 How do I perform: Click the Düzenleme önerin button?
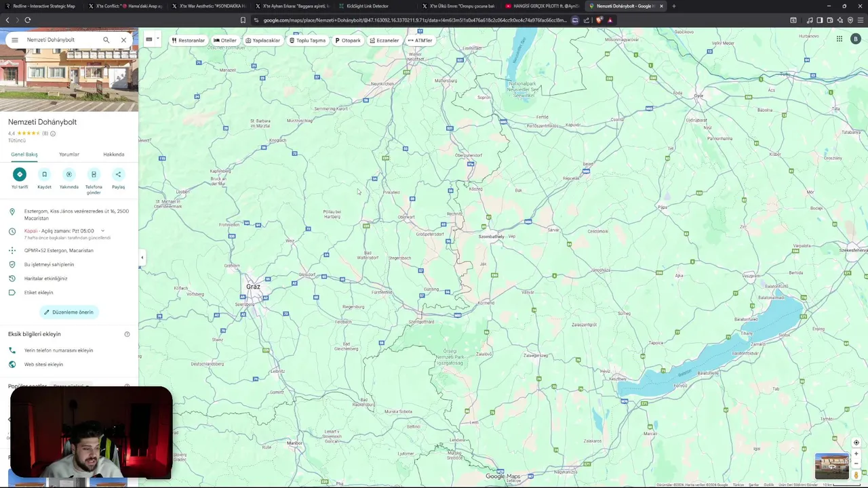pos(69,312)
